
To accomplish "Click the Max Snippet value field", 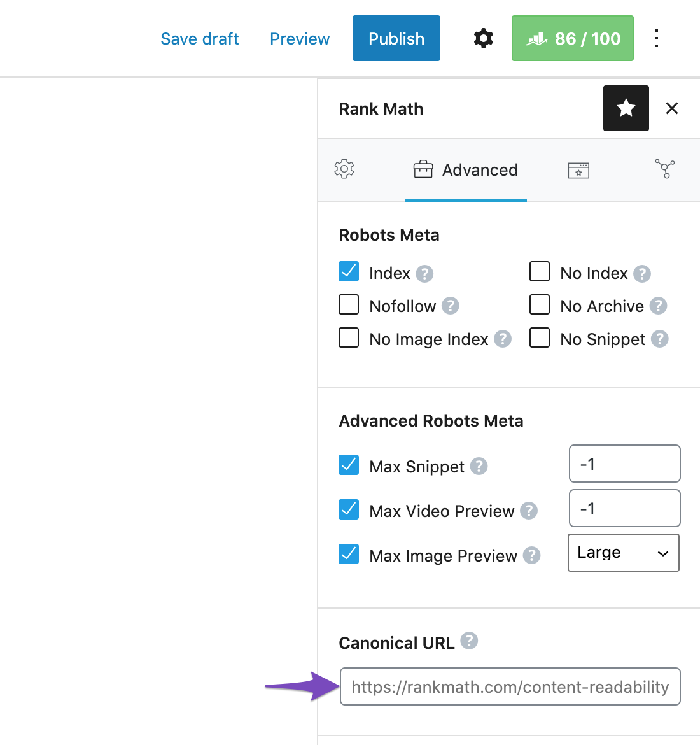I will pyautogui.click(x=624, y=464).
